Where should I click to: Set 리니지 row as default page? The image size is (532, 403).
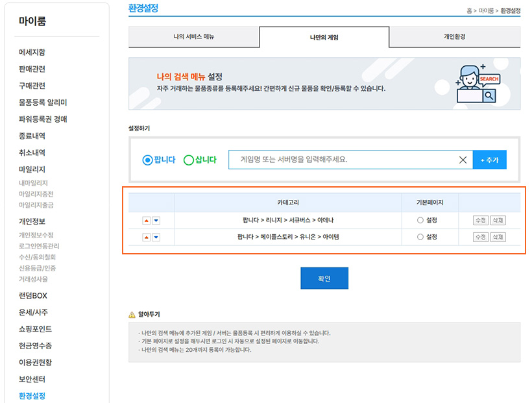(x=420, y=221)
